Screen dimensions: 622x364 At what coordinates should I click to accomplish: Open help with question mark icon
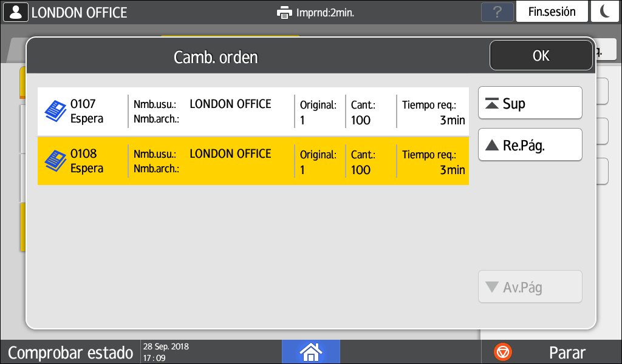point(497,12)
